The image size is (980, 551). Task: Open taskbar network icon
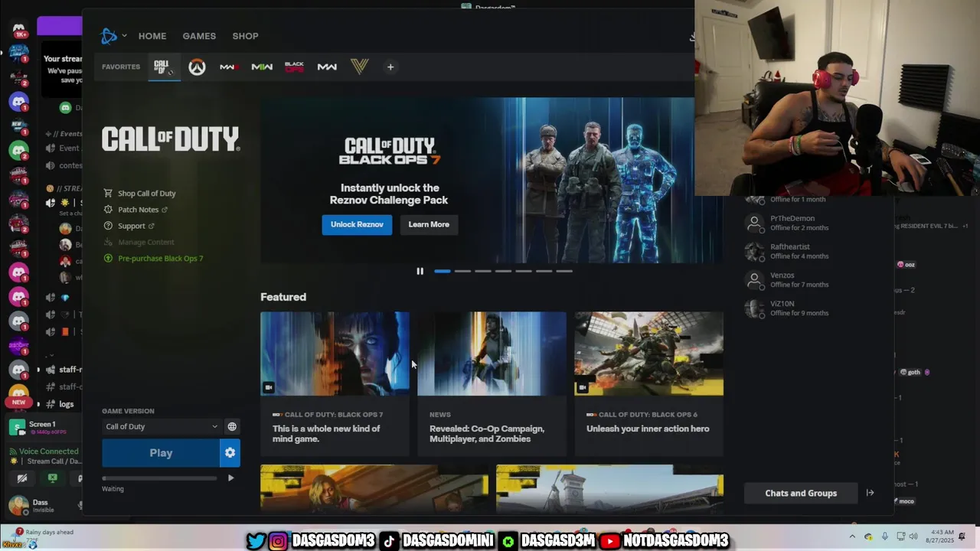(x=901, y=537)
